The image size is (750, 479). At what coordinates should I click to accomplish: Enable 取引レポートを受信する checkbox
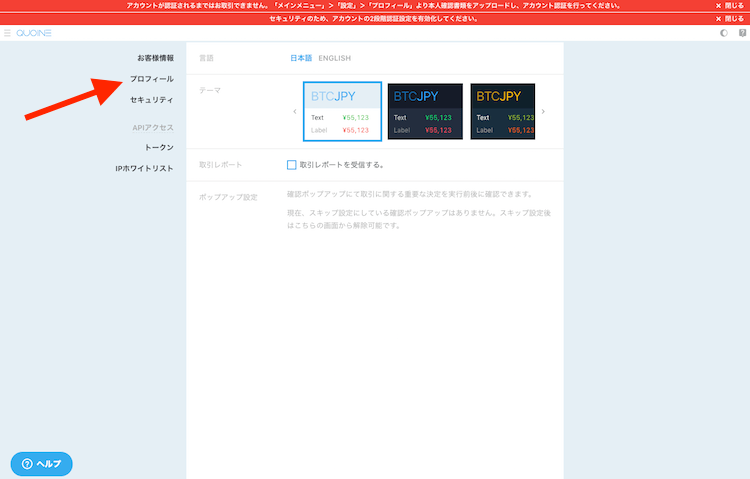point(291,165)
